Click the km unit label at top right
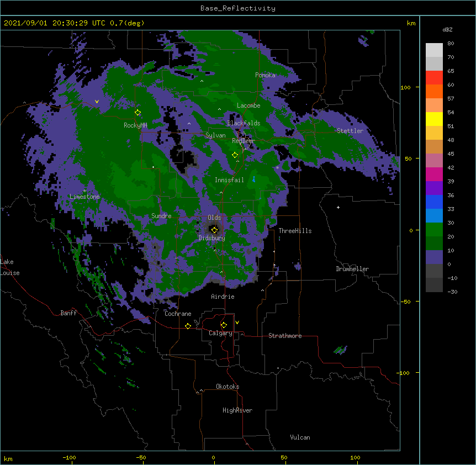 (x=411, y=23)
